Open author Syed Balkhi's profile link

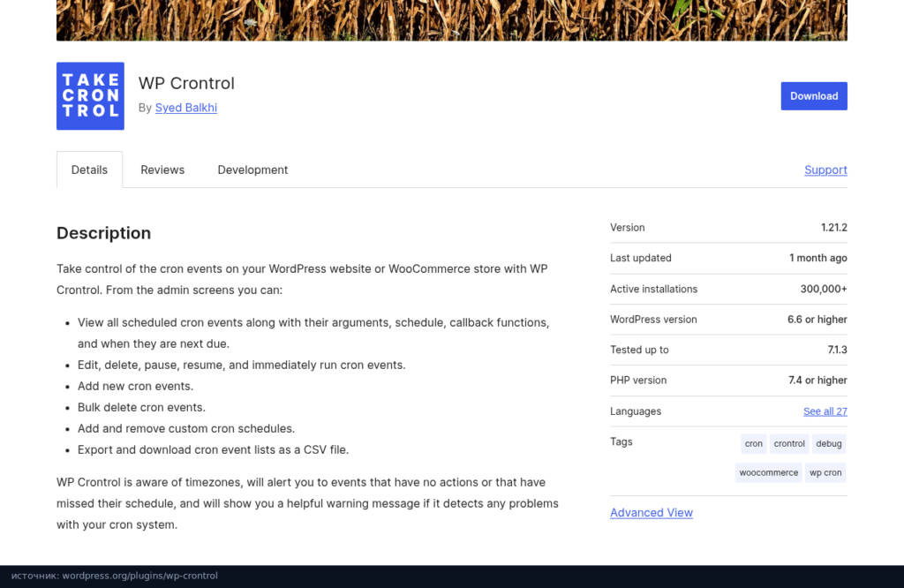(x=186, y=108)
